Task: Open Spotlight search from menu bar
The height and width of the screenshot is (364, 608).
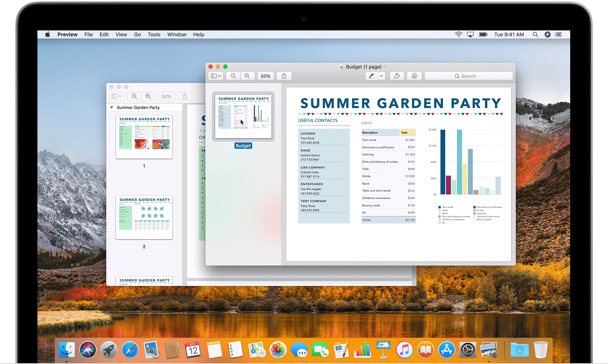Action: click(536, 34)
